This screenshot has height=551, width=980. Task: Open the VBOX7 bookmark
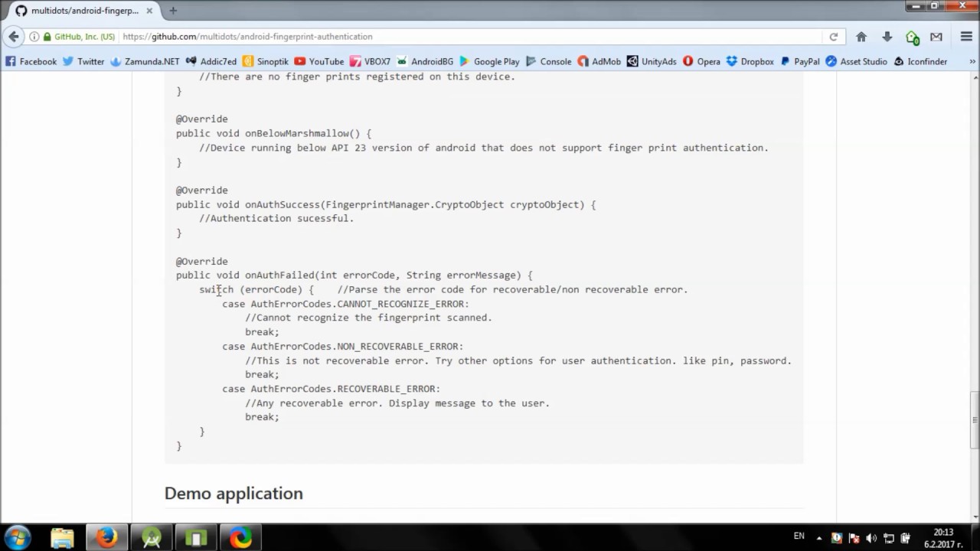(370, 61)
